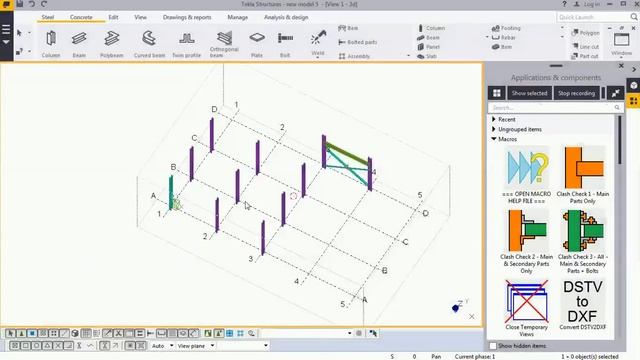Check the Show hidden items box
This screenshot has height=360, width=640.
493,346
